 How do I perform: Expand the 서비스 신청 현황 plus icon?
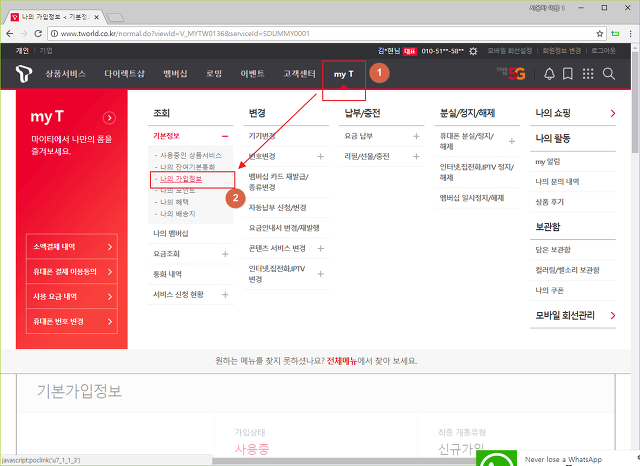click(225, 295)
